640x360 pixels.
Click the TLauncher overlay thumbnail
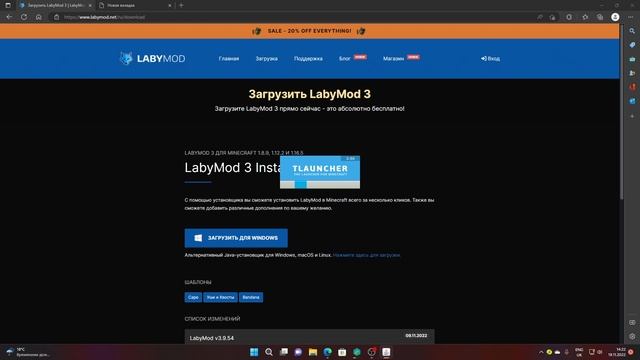tap(320, 172)
